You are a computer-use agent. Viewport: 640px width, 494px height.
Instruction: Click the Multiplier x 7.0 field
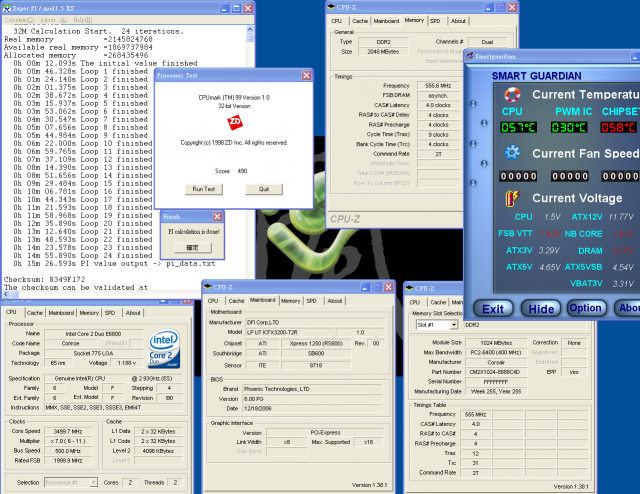68,441
